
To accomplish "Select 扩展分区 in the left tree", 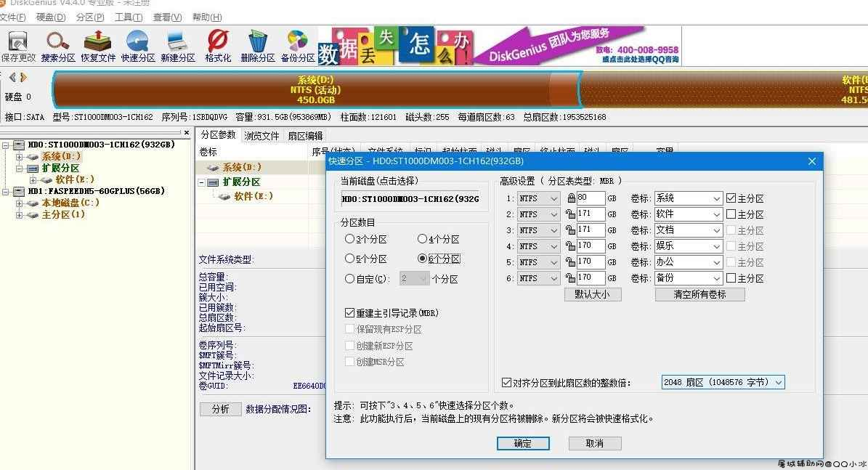I will coord(60,169).
